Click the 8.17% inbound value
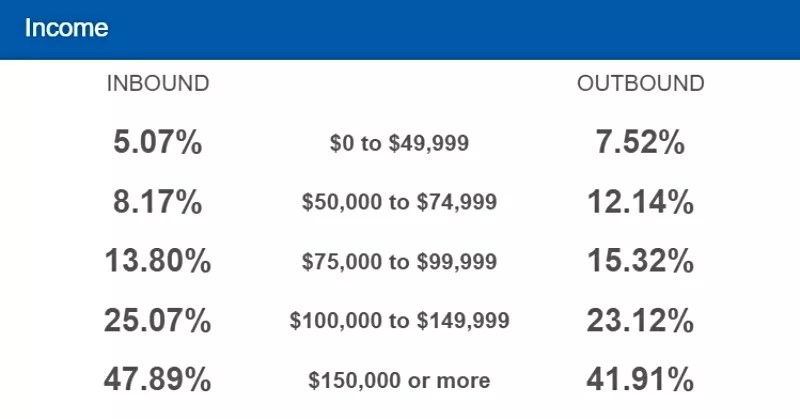 click(158, 203)
